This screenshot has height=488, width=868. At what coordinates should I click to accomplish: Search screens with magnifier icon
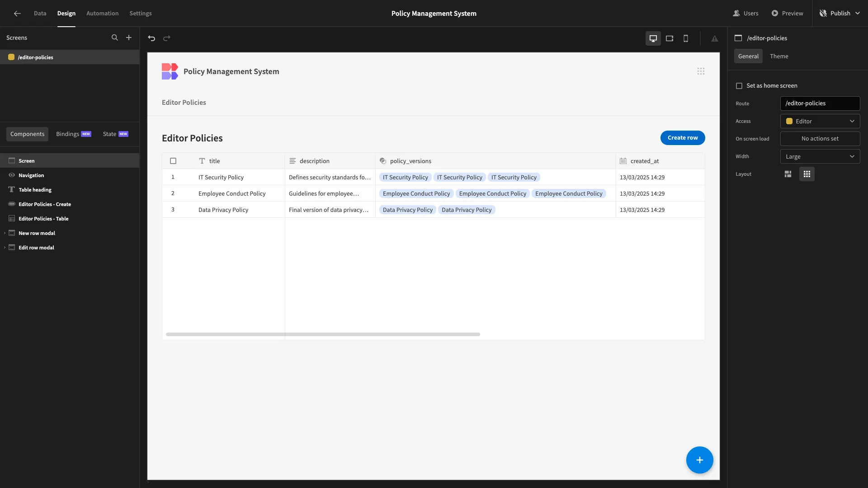pos(115,38)
